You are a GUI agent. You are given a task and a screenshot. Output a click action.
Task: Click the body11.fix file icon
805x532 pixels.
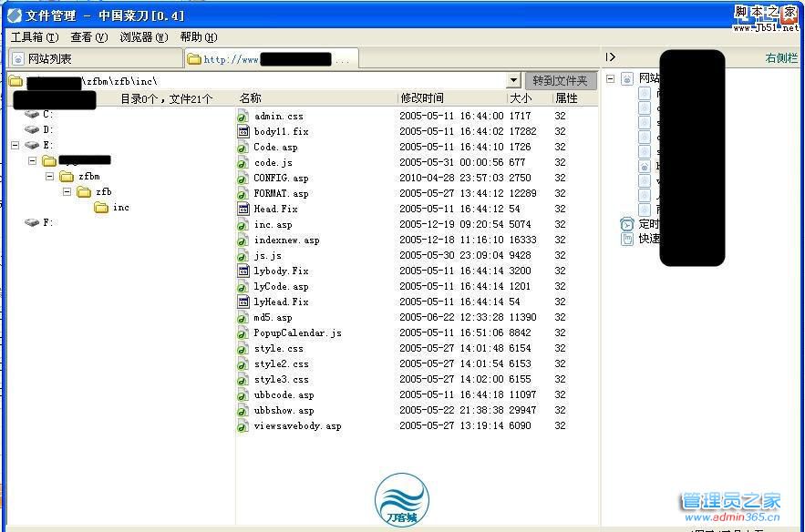(x=243, y=132)
